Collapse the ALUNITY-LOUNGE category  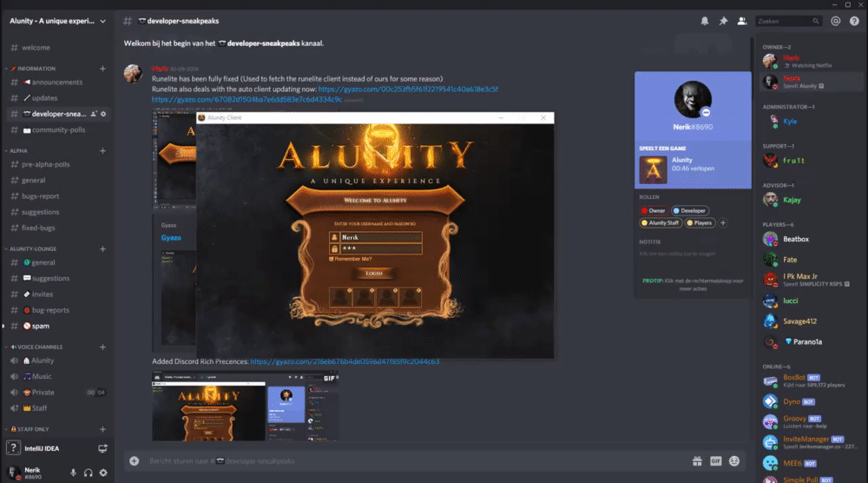coord(31,249)
